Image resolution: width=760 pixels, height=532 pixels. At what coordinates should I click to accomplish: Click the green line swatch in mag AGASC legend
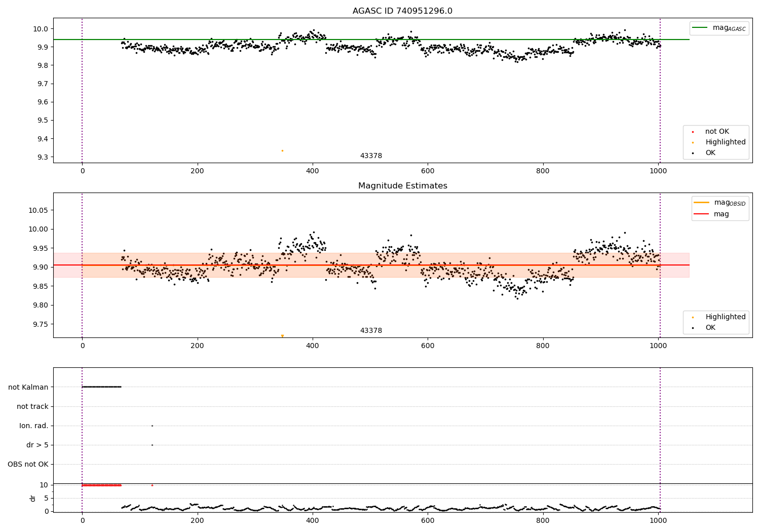click(x=700, y=28)
